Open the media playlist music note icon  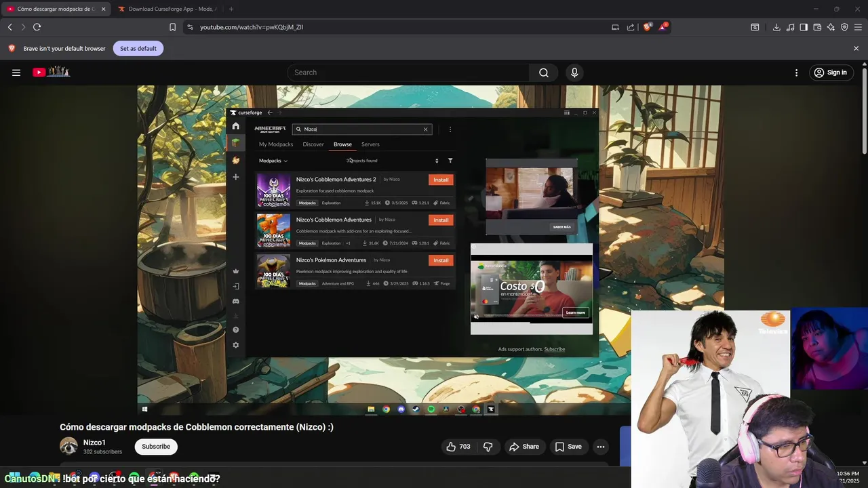pyautogui.click(x=790, y=27)
